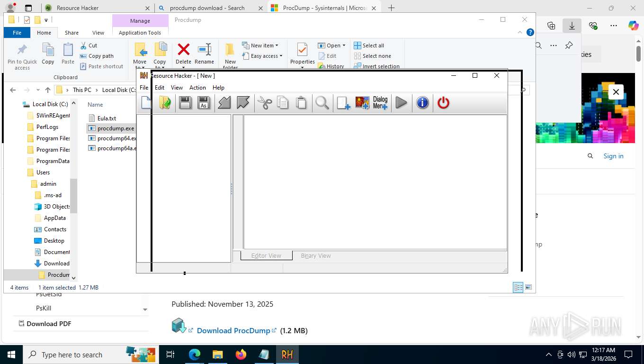
Task: Select the Editor View tab
Action: (266, 255)
